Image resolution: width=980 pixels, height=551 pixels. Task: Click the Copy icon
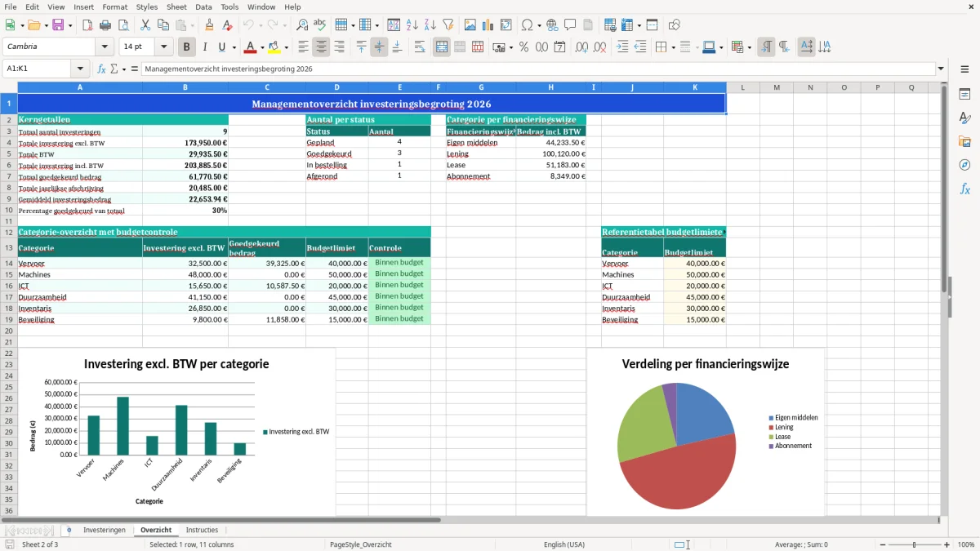point(163,25)
